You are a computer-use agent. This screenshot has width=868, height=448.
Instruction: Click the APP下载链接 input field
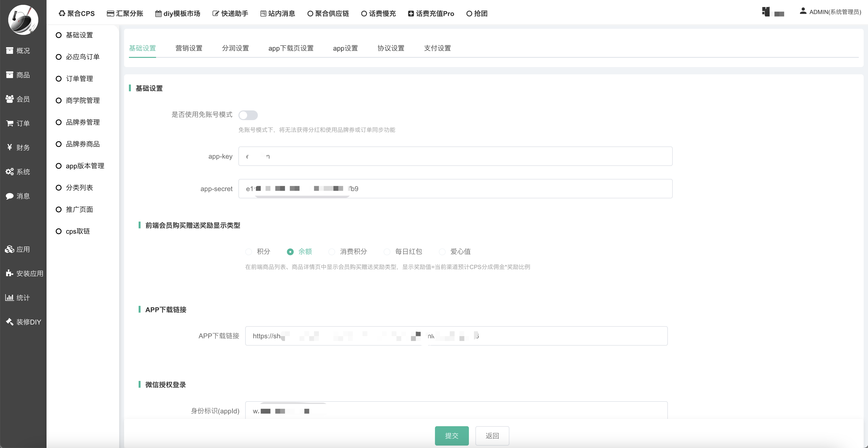(457, 336)
